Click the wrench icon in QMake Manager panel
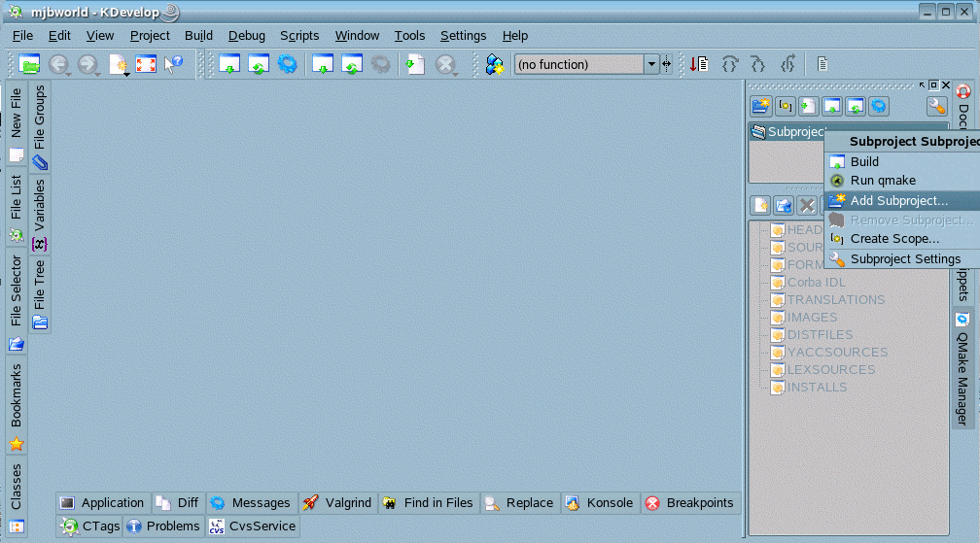Screen dimensions: 980x543 936,106
